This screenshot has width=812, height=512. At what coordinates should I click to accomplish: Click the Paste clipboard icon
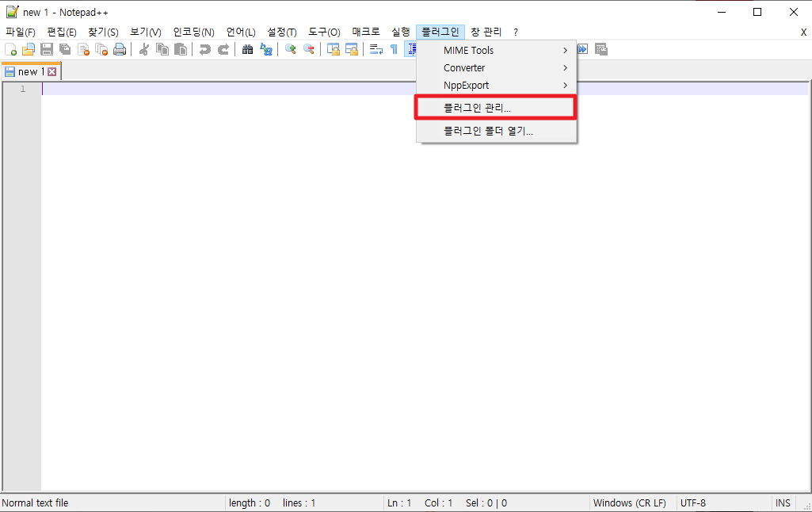click(180, 49)
